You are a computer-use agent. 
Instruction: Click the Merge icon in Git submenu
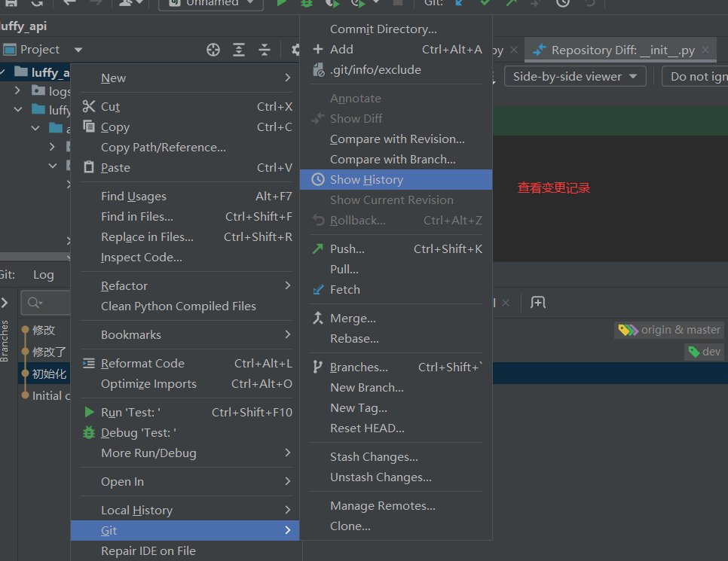318,318
